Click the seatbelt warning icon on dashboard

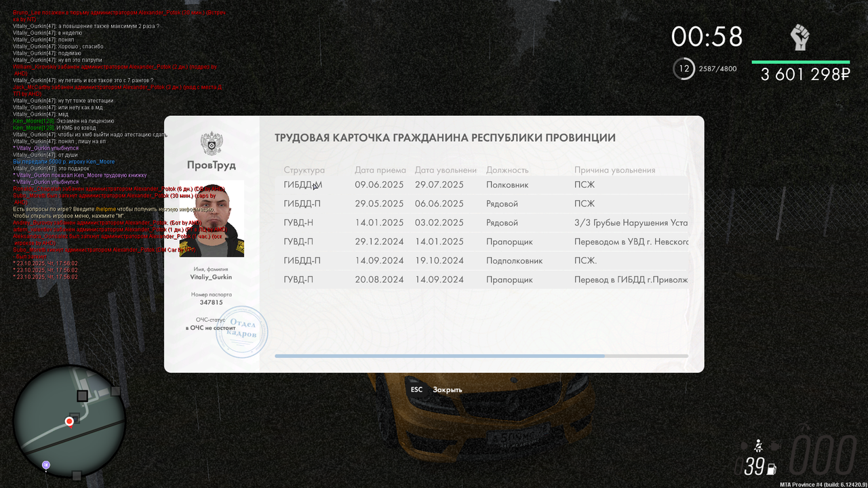click(758, 445)
